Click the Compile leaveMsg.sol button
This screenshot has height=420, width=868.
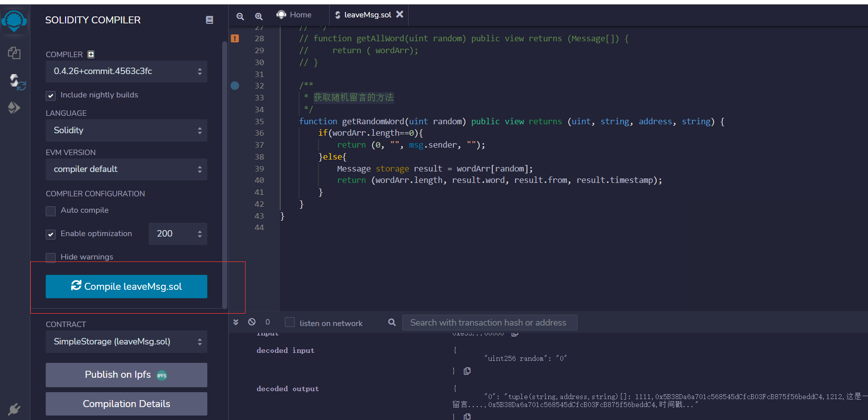tap(126, 286)
